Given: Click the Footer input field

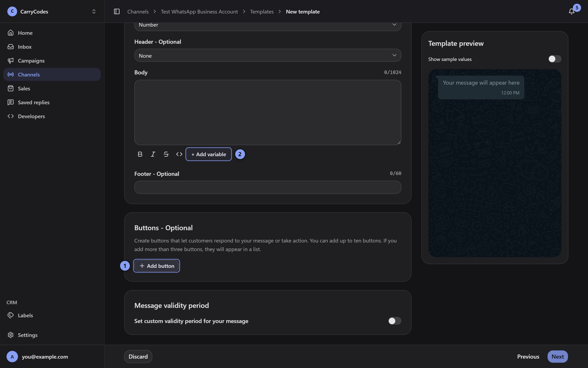Looking at the screenshot, I should [x=267, y=187].
